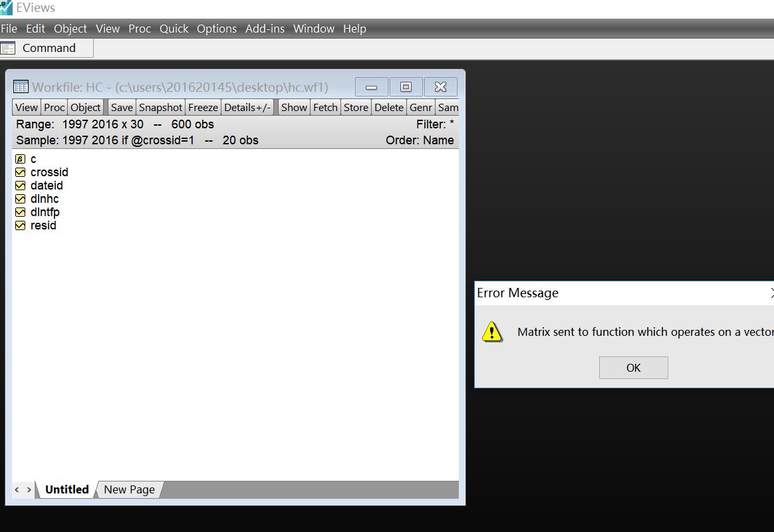Click the coefficient vector c icon
The height and width of the screenshot is (532, 774).
[x=20, y=159]
